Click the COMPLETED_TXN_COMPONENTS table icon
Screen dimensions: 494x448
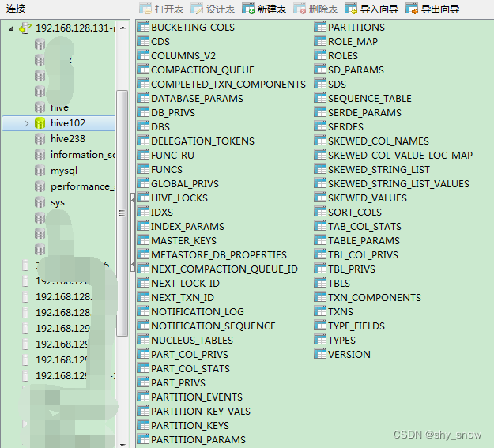pyautogui.click(x=143, y=84)
